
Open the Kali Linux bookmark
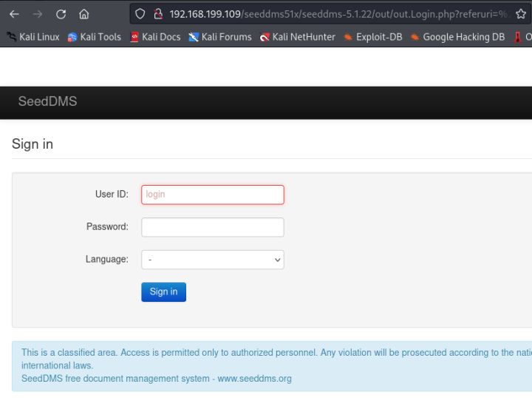33,37
